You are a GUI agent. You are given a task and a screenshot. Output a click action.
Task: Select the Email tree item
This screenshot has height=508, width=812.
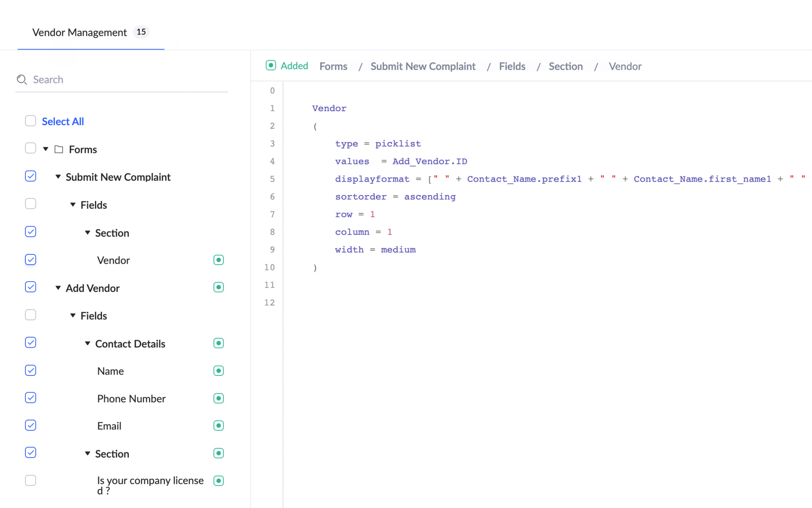109,426
